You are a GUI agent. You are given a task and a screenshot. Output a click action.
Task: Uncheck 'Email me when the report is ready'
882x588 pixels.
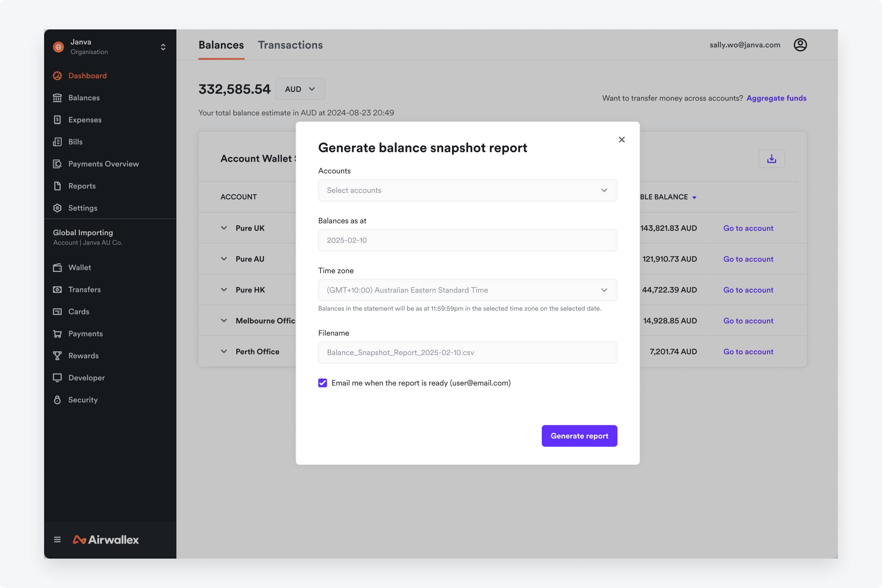(323, 383)
